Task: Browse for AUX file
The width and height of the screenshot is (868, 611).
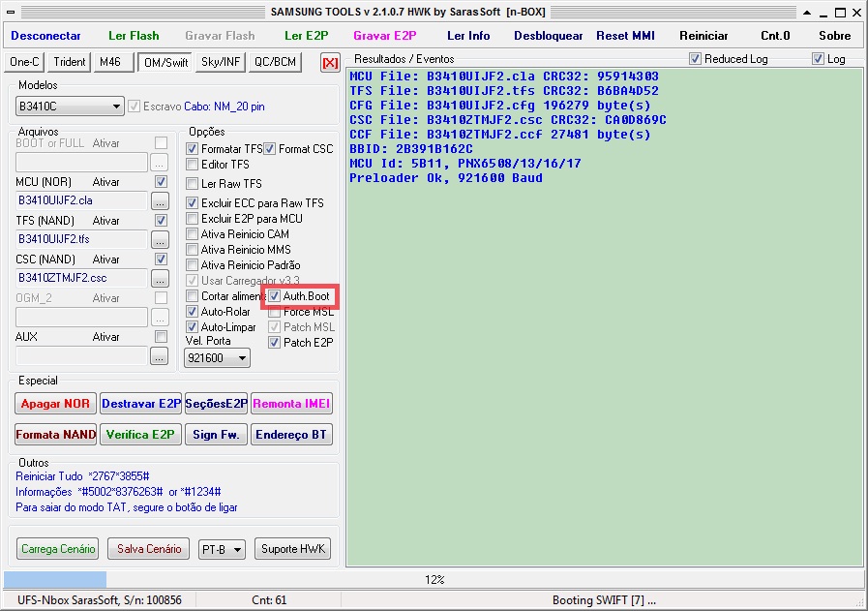Action: [x=159, y=356]
